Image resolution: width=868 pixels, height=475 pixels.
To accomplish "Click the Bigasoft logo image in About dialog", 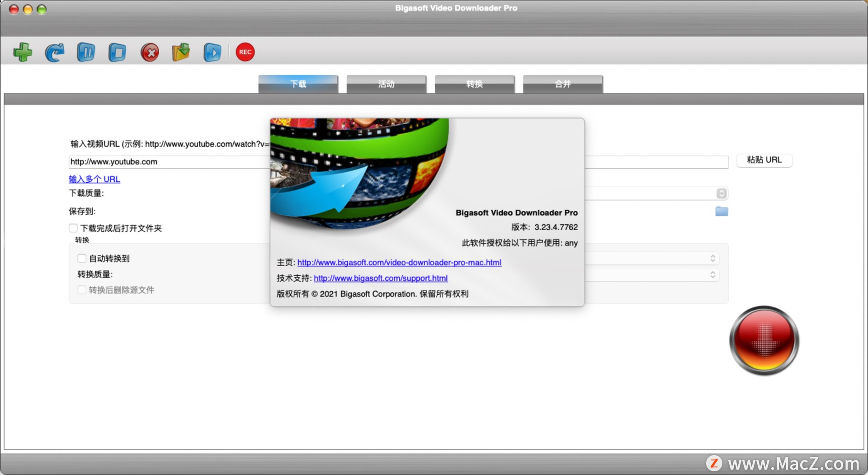I will point(359,174).
